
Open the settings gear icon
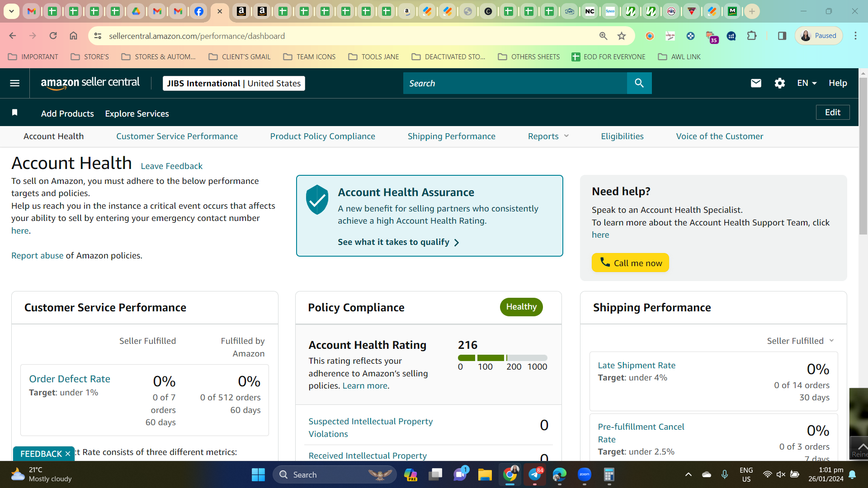(779, 83)
